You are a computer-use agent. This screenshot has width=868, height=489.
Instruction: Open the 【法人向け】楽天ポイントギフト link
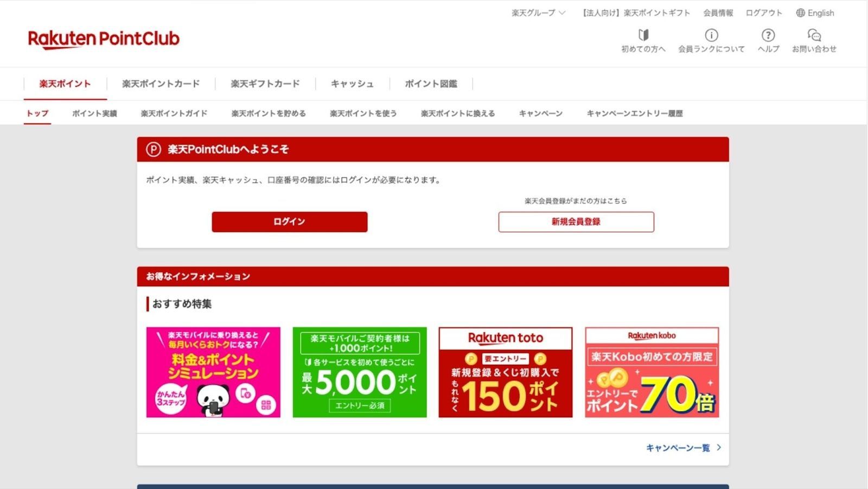pos(635,13)
